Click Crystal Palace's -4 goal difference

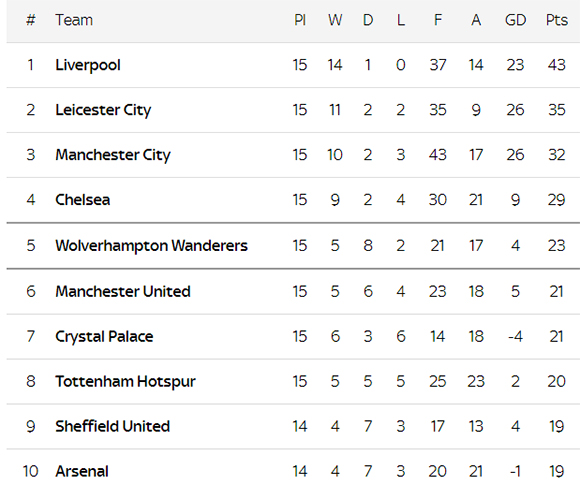[515, 337]
